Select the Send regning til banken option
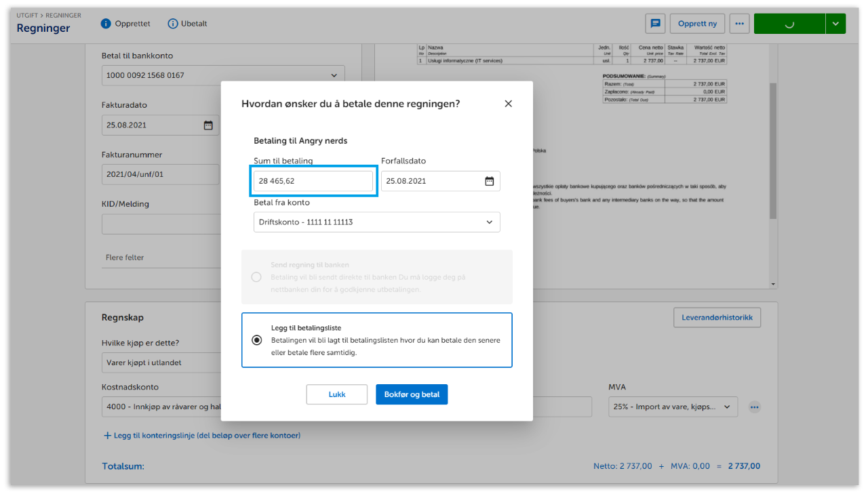868x496 pixels. (x=256, y=277)
